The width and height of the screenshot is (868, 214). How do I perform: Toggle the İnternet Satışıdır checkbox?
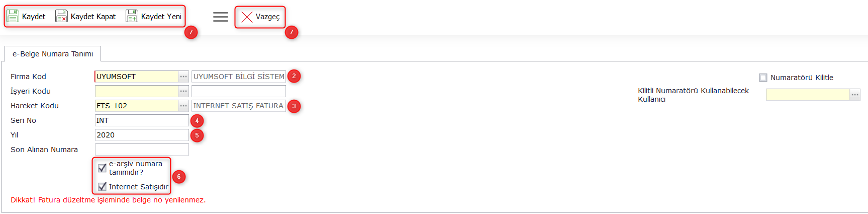[x=102, y=187]
